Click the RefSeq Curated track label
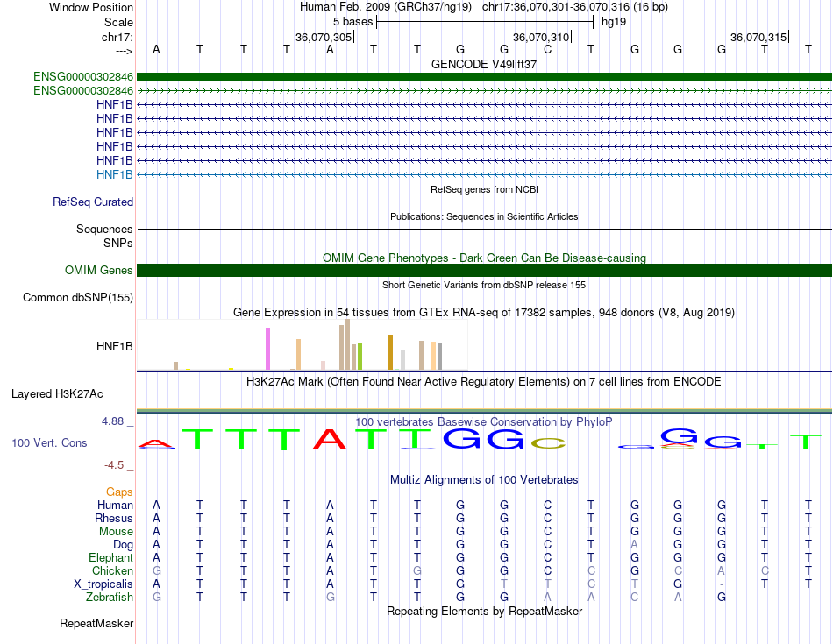This screenshot has width=833, height=644. [92, 202]
